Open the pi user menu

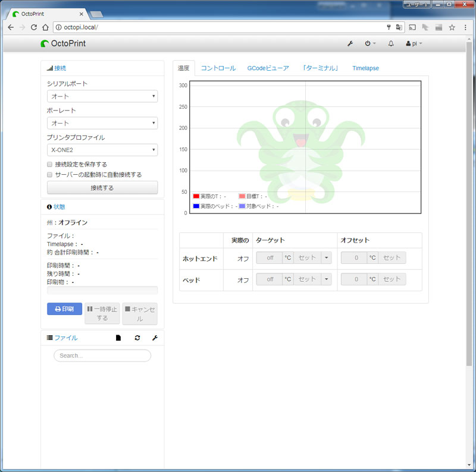414,43
